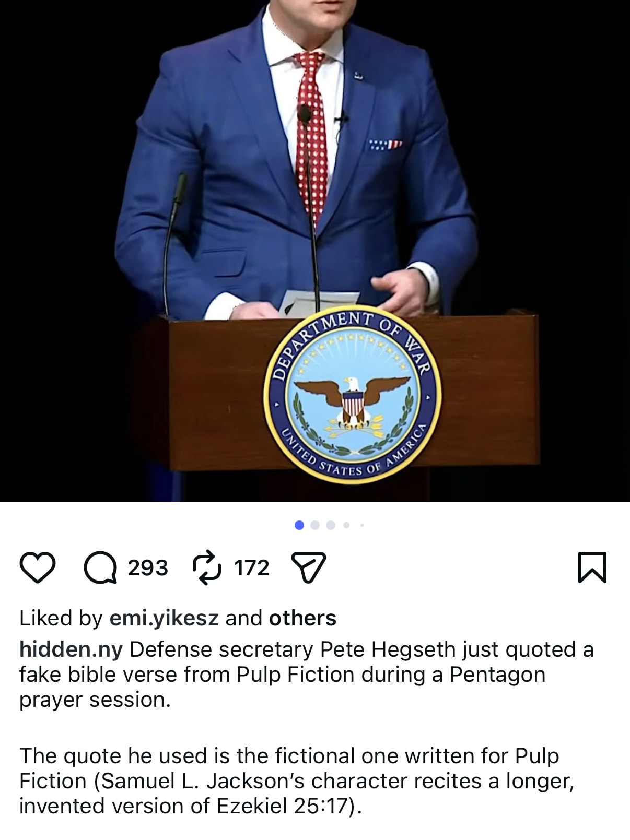This screenshot has height=840, width=630.
Task: Tap the 172 reposts count
Action: pos(252,567)
